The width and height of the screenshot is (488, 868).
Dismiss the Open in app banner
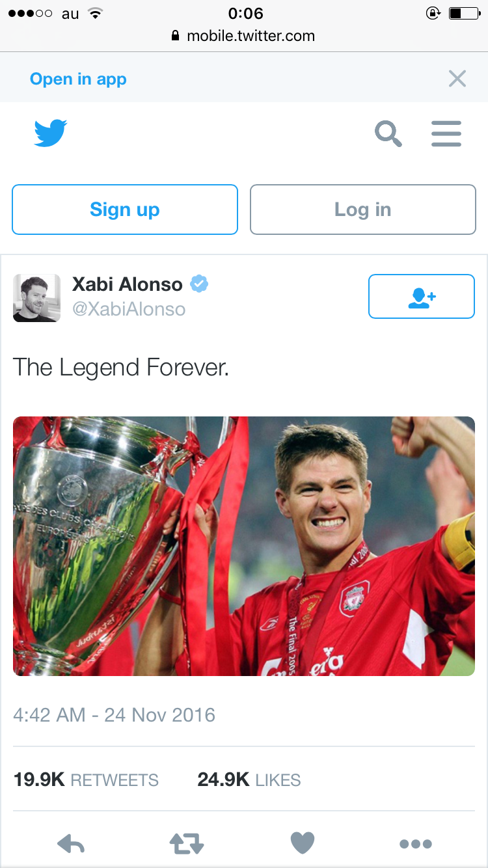[457, 79]
